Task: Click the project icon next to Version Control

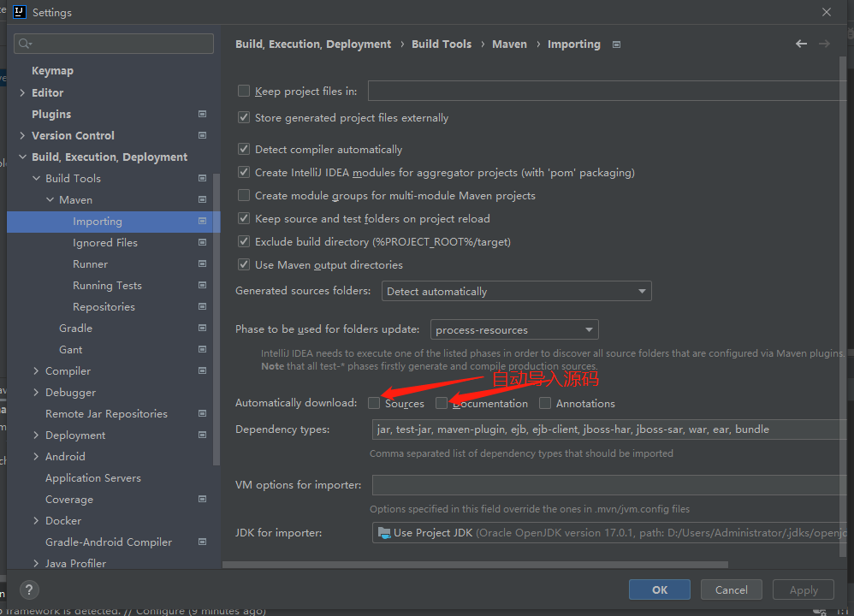Action: [203, 135]
